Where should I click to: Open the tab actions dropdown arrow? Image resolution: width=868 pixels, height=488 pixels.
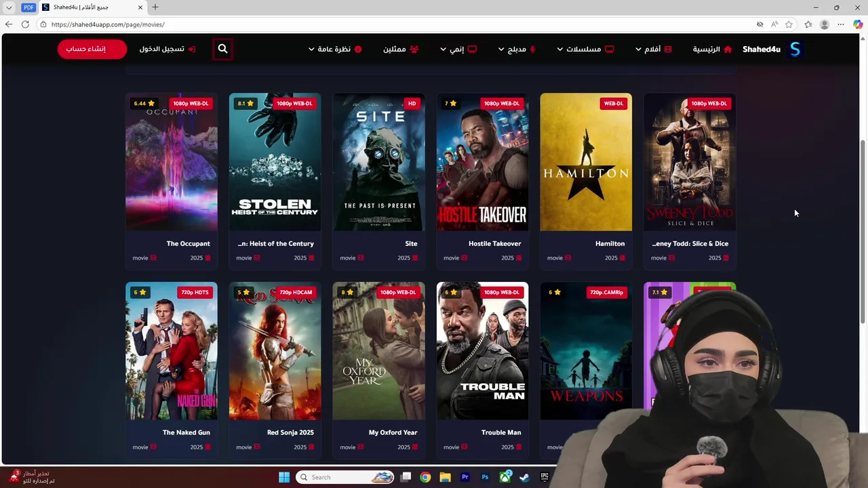[x=9, y=7]
